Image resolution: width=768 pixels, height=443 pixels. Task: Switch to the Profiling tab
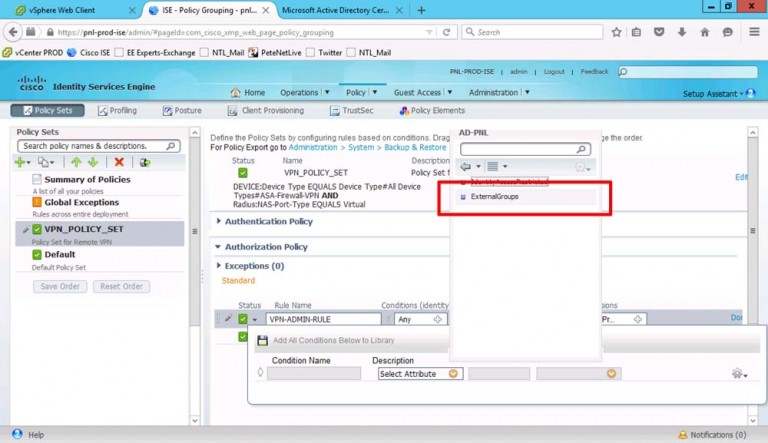(x=117, y=110)
